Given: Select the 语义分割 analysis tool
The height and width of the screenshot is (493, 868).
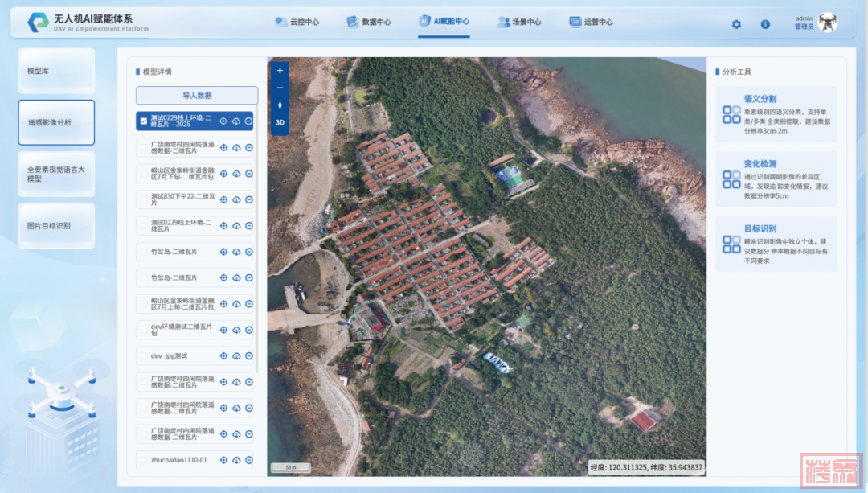Looking at the screenshot, I should (776, 114).
